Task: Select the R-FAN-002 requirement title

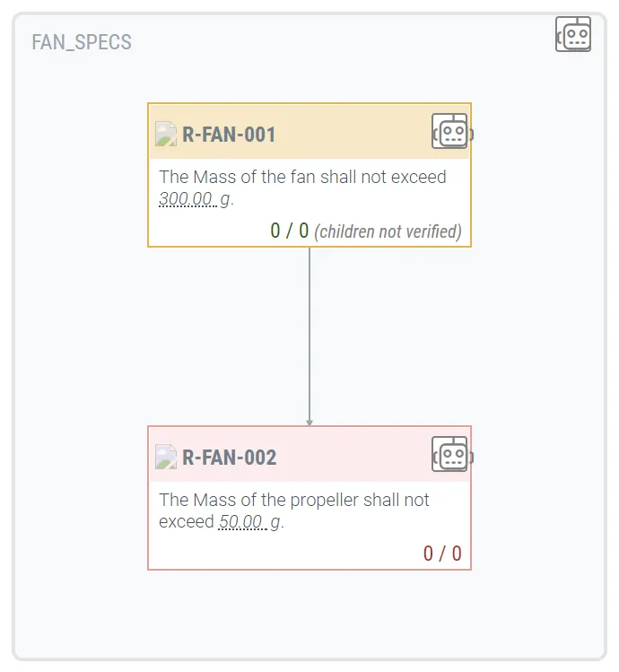Action: [229, 458]
